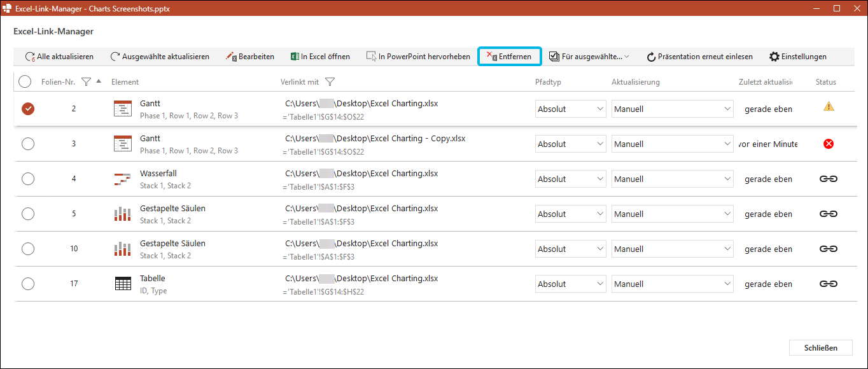This screenshot has height=369, width=868.
Task: Click Ausgewählte aktualisieren toolbar button
Action: (160, 57)
